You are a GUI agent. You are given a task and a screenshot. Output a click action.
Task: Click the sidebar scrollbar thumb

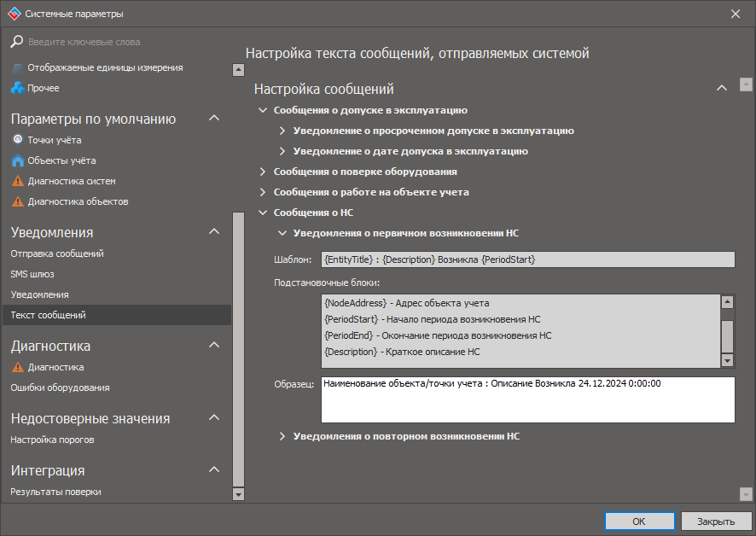[x=238, y=349]
